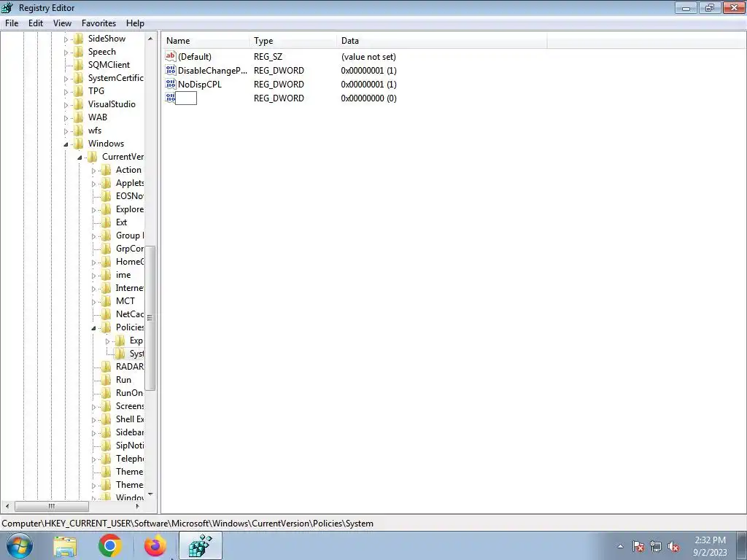747x560 pixels.
Task: Click the WAB folder icon
Action: tap(78, 117)
